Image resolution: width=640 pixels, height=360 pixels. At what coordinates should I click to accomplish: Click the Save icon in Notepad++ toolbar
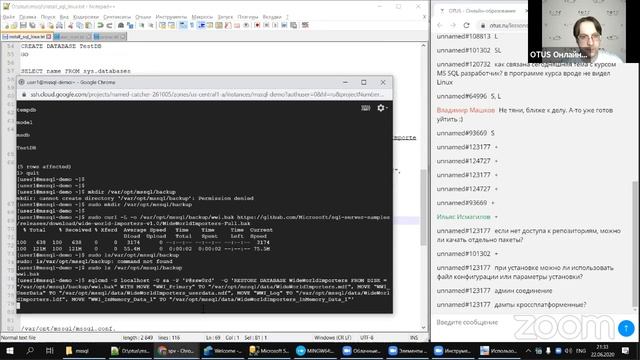point(23,25)
